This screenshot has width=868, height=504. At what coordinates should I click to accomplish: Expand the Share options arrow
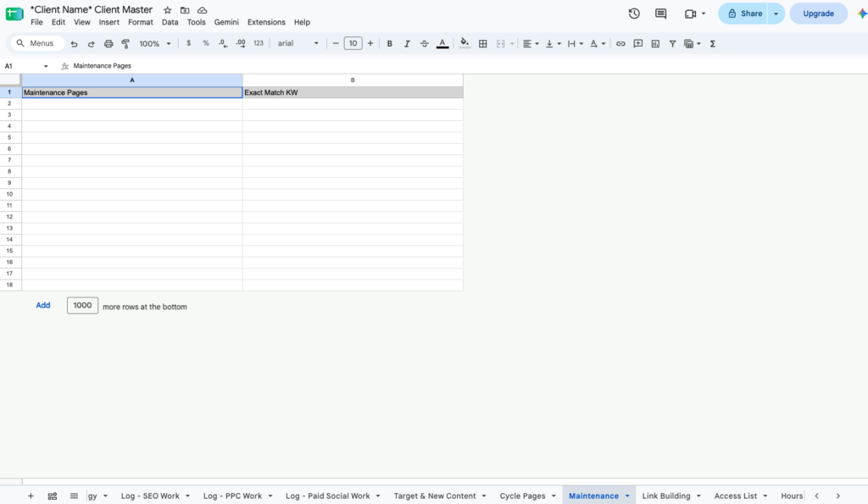776,14
